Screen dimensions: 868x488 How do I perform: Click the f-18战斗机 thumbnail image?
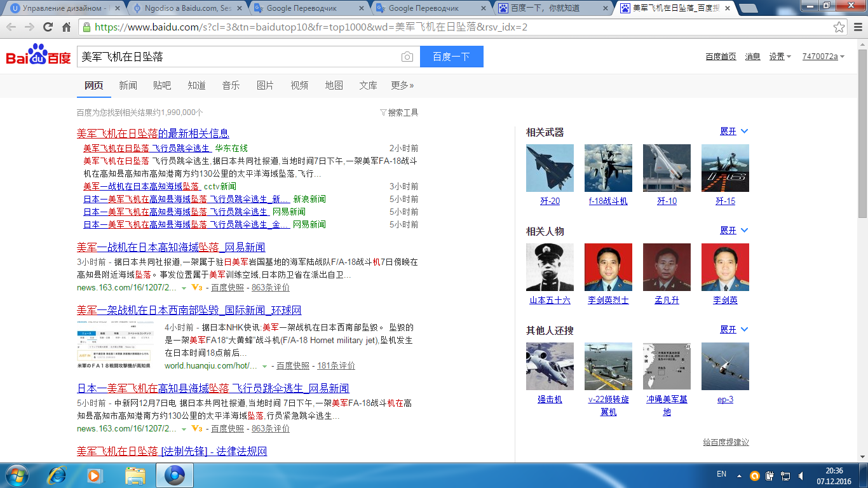(608, 168)
